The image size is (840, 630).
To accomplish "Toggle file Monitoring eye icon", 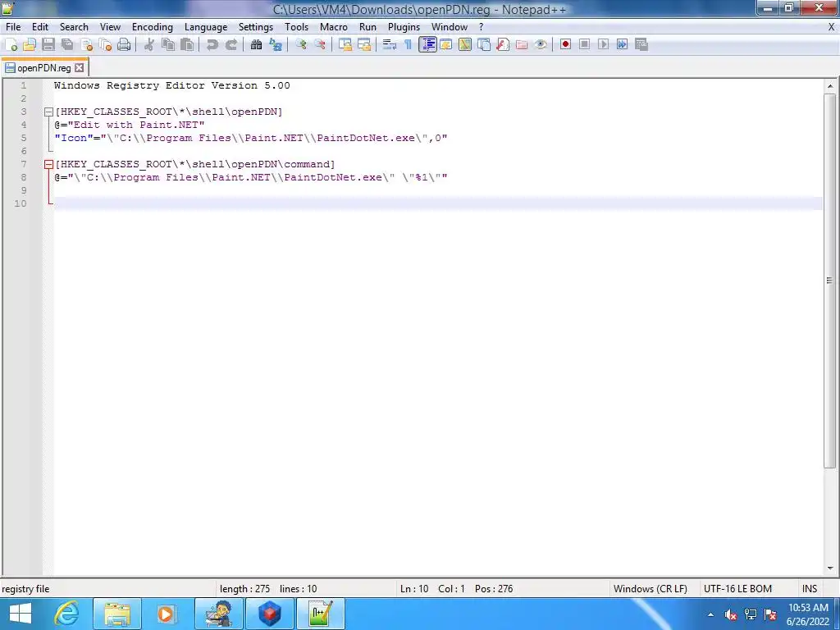I will point(541,44).
